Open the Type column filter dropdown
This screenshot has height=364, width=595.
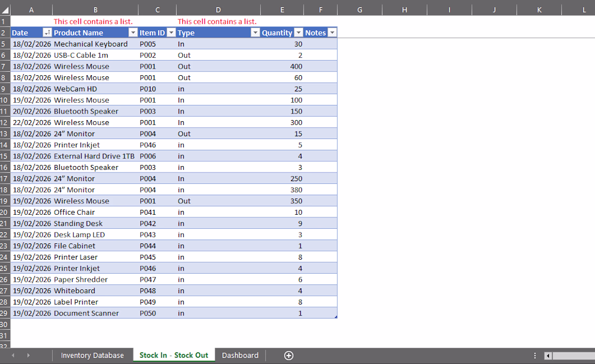coord(255,32)
